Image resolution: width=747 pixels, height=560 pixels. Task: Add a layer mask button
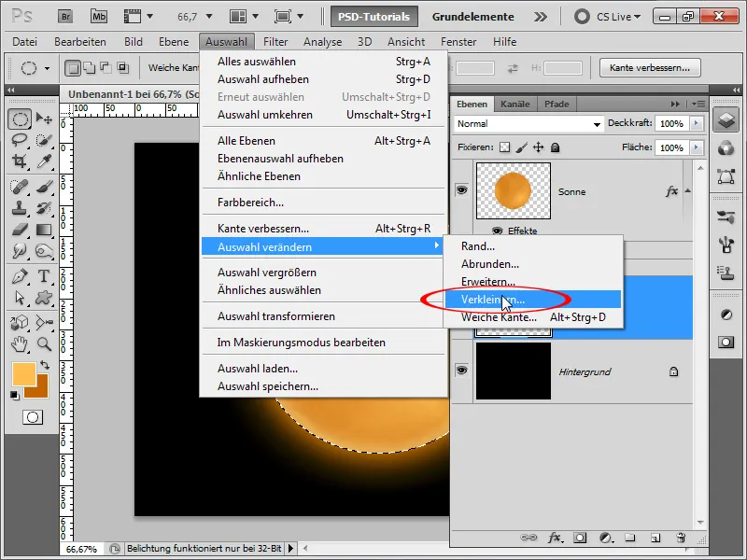pyautogui.click(x=580, y=538)
